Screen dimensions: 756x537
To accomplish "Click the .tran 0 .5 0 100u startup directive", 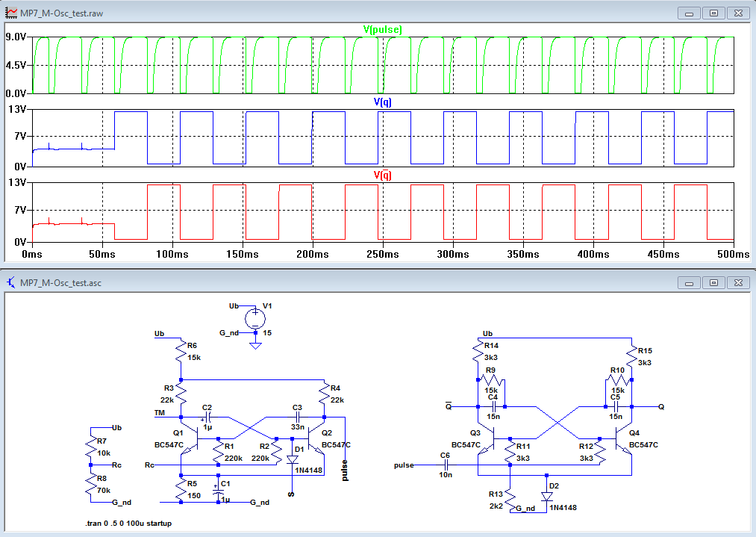I will pos(128,523).
